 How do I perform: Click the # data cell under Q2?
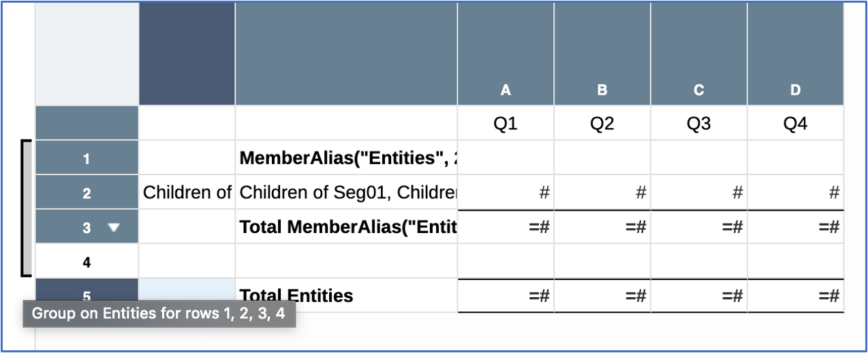(x=602, y=194)
